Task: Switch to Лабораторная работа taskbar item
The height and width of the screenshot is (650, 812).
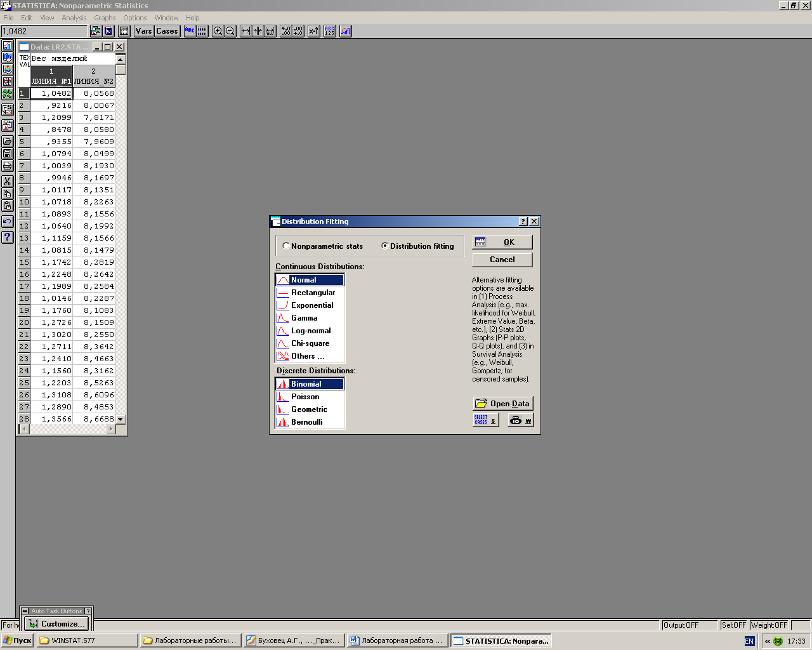Action: pos(397,640)
